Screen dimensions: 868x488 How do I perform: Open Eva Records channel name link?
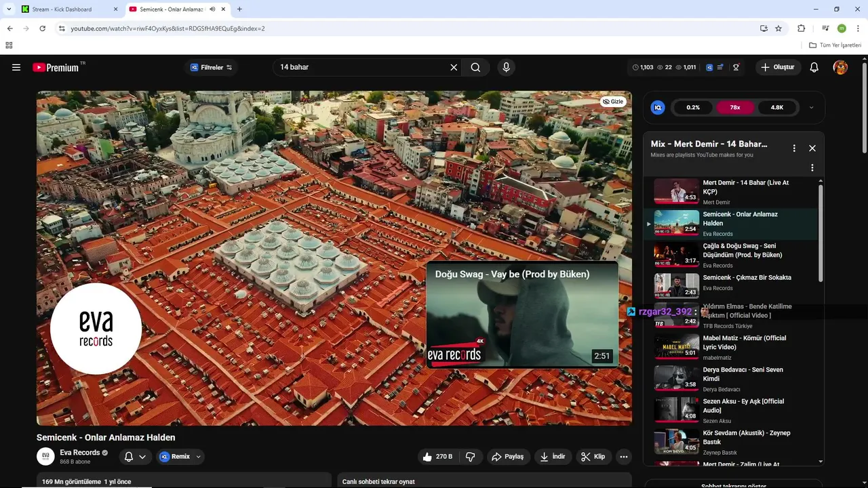point(80,453)
